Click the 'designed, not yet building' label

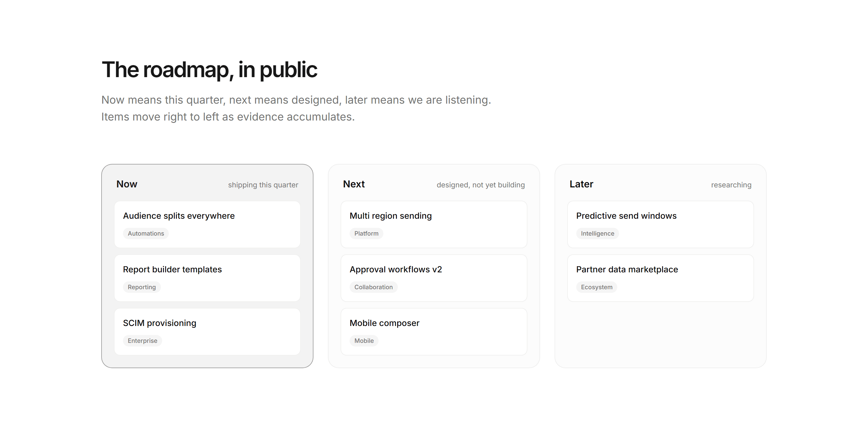pyautogui.click(x=480, y=185)
